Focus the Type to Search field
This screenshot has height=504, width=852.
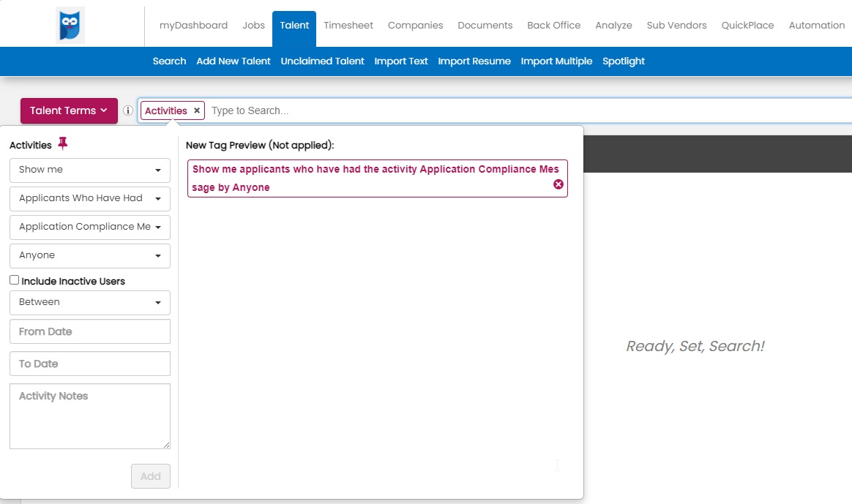[x=512, y=110]
